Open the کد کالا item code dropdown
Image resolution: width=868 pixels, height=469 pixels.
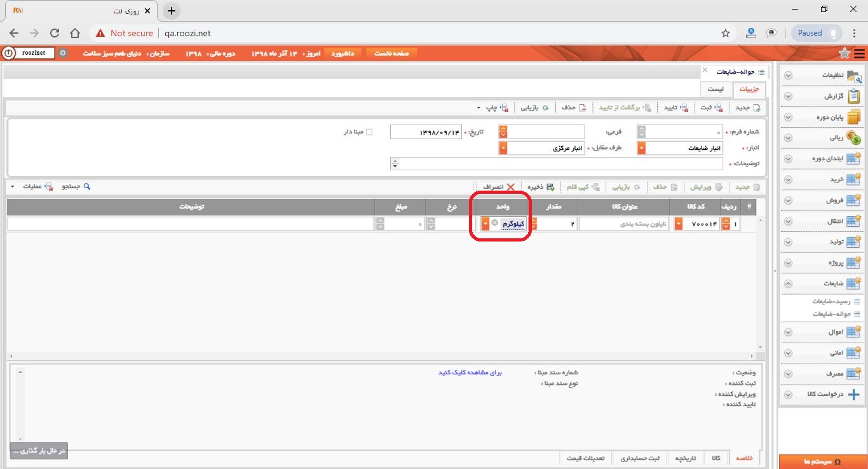coord(678,224)
